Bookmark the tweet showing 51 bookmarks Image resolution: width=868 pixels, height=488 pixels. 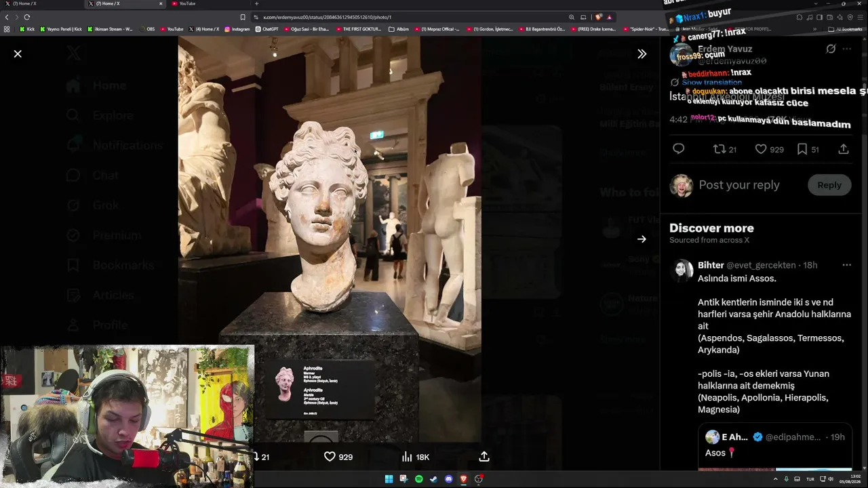coord(808,149)
